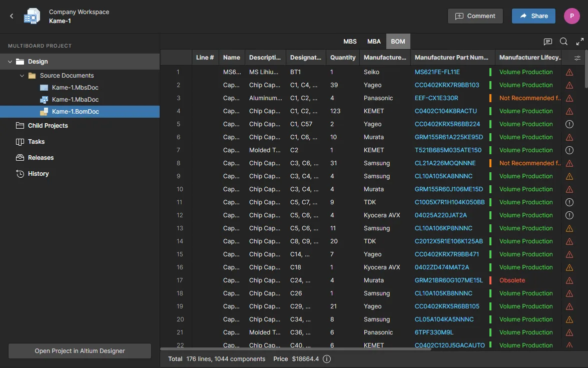Image resolution: width=588 pixels, height=368 pixels.
Task: Click the Share button
Action: pyautogui.click(x=533, y=16)
